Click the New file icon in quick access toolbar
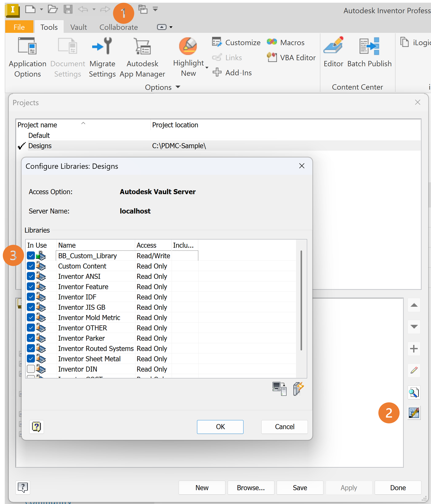The height and width of the screenshot is (504, 431). pos(30,9)
